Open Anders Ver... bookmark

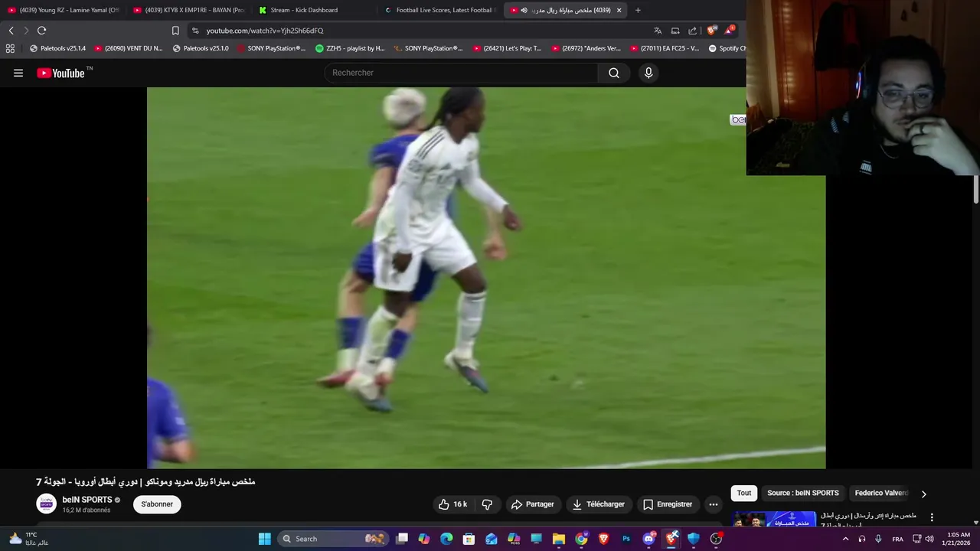point(586,48)
